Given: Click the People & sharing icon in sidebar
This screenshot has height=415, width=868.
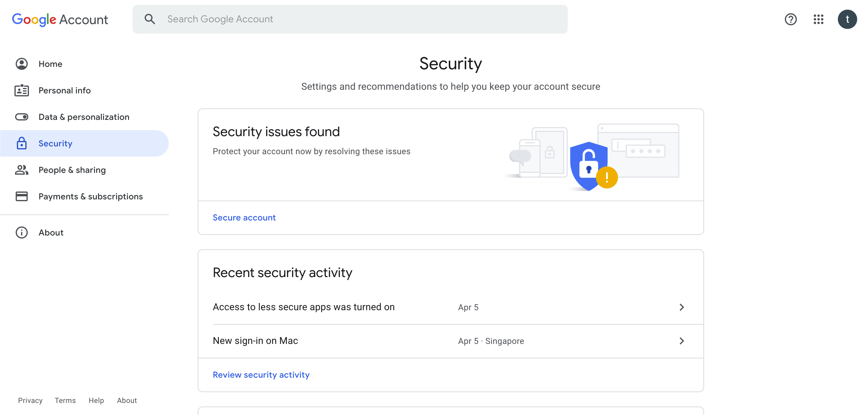Looking at the screenshot, I should click(x=22, y=169).
